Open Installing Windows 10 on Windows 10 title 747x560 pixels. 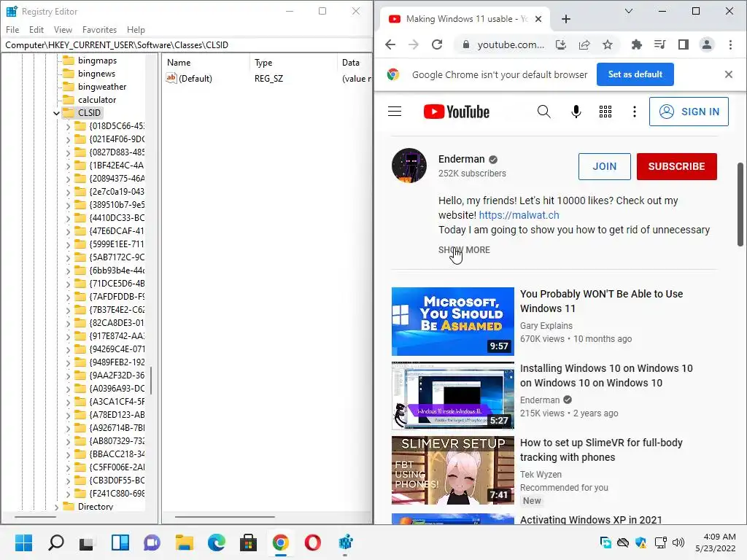coord(606,376)
